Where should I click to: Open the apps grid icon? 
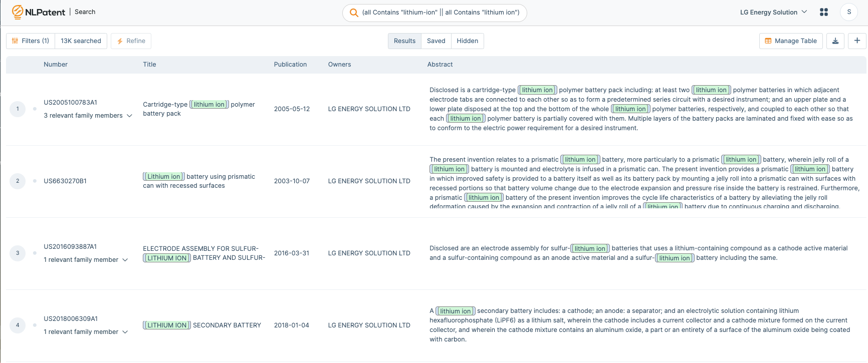[823, 12]
